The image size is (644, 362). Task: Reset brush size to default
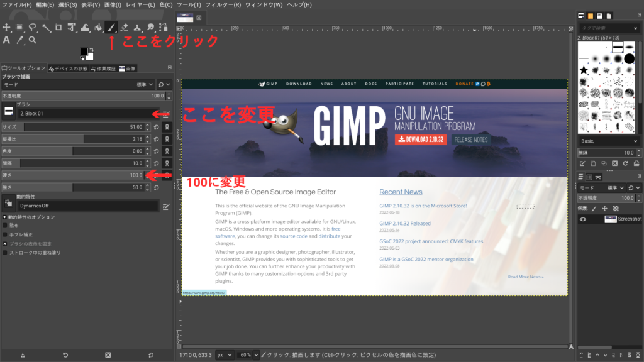coord(157,127)
